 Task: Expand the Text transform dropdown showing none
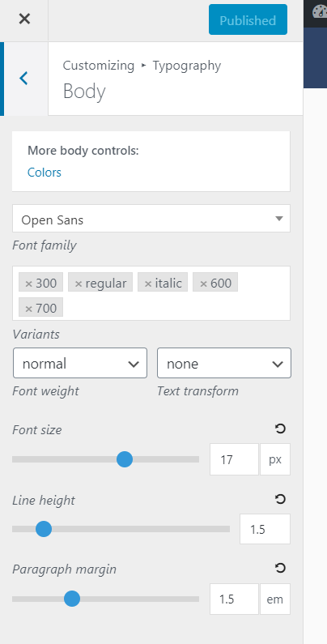224,363
